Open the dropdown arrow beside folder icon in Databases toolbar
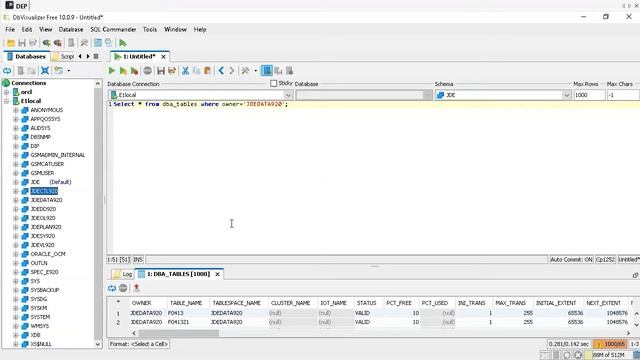This screenshot has height=360, width=640. click(x=69, y=71)
